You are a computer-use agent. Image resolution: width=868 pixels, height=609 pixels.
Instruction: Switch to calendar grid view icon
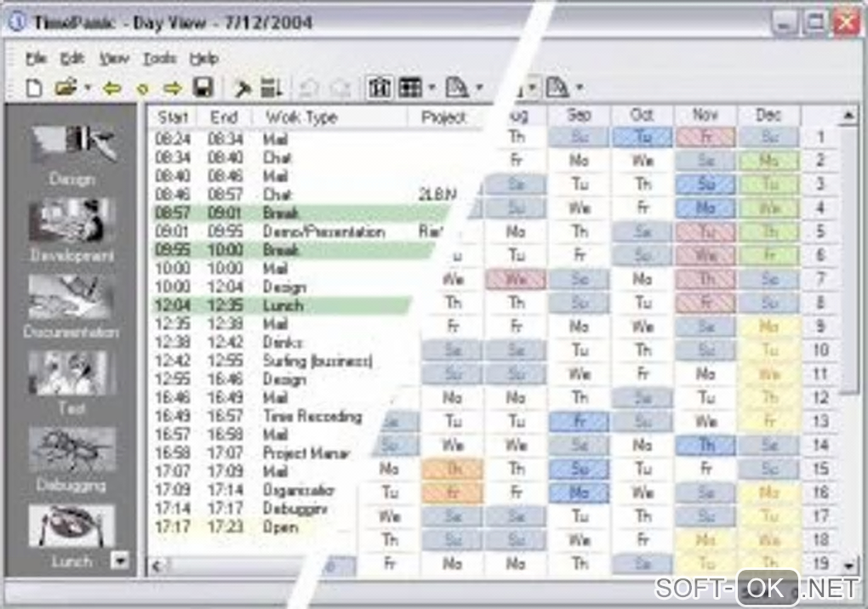(411, 88)
